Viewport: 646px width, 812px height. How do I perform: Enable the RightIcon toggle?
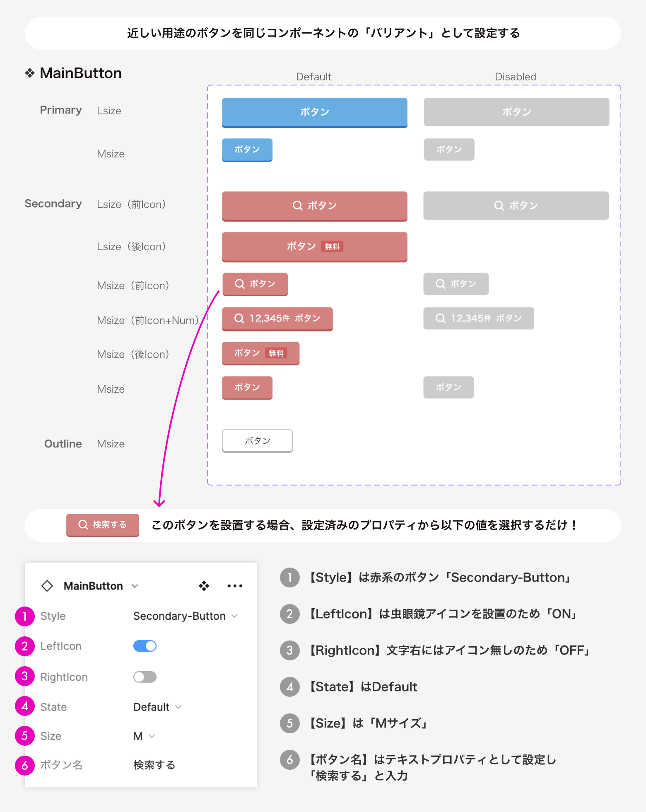[145, 677]
